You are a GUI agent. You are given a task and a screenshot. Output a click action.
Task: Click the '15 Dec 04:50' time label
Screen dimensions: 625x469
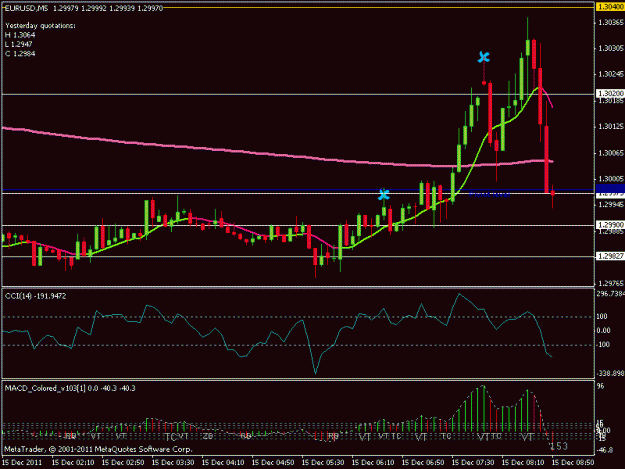[273, 463]
